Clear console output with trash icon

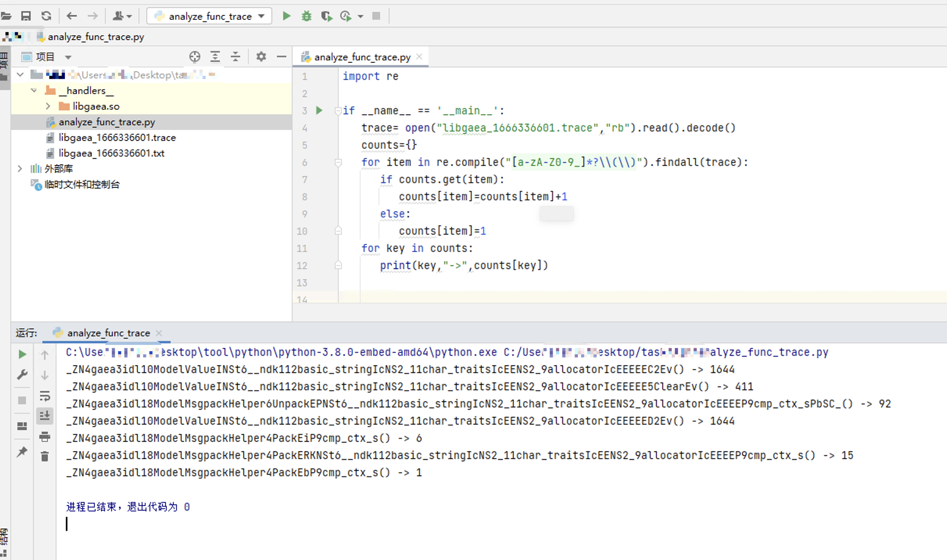(x=45, y=456)
